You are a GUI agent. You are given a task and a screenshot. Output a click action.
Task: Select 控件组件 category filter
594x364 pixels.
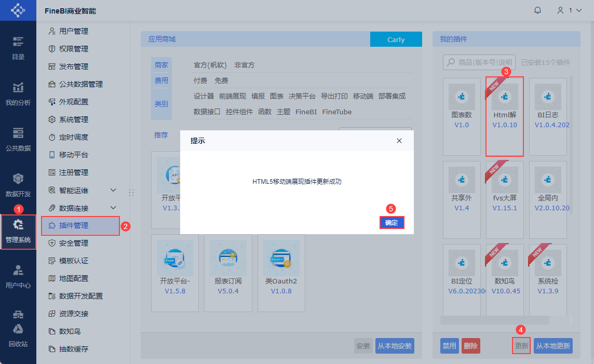tap(239, 112)
